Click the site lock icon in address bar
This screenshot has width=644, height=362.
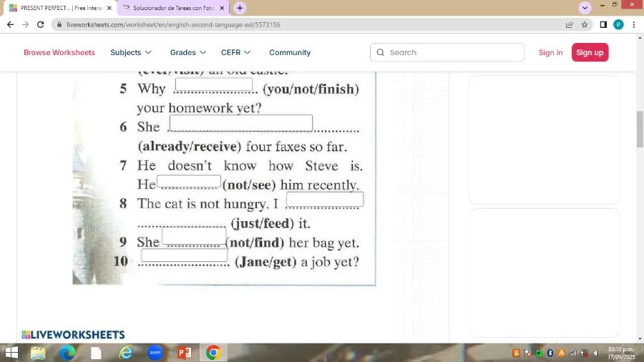[x=59, y=24]
